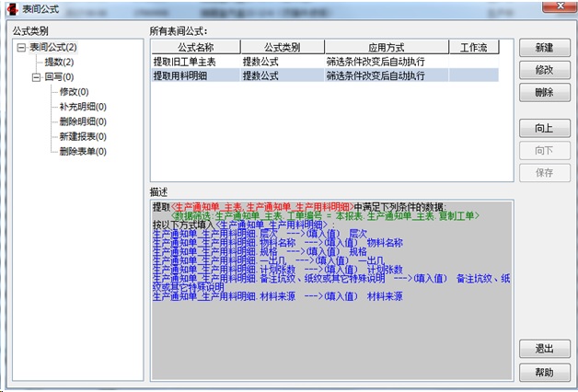
Task: Click the 新建 button
Action: [543, 47]
